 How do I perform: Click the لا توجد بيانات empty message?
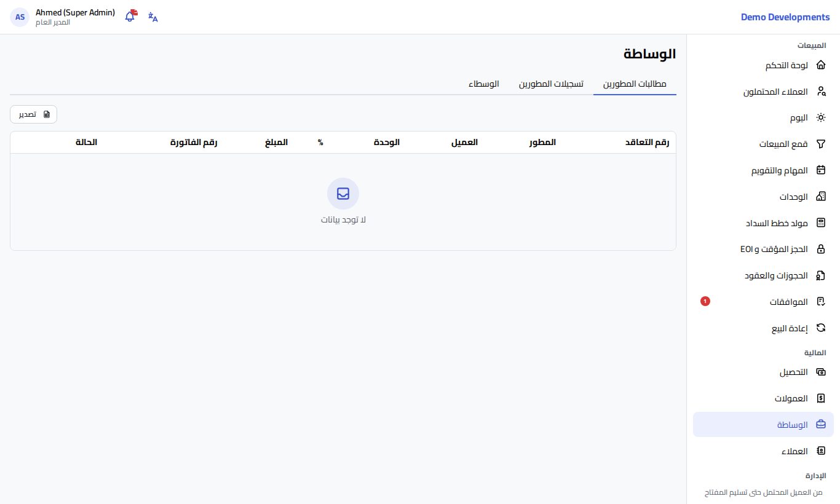343,220
